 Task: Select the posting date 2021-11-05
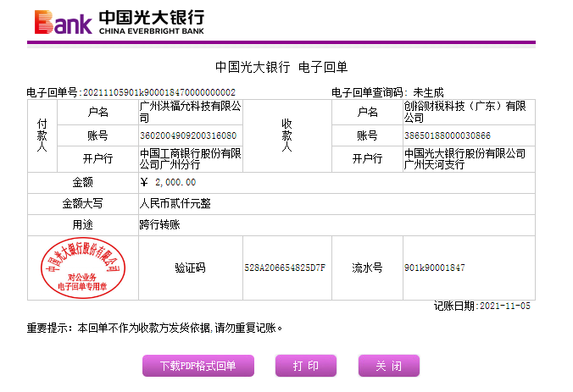505,306
